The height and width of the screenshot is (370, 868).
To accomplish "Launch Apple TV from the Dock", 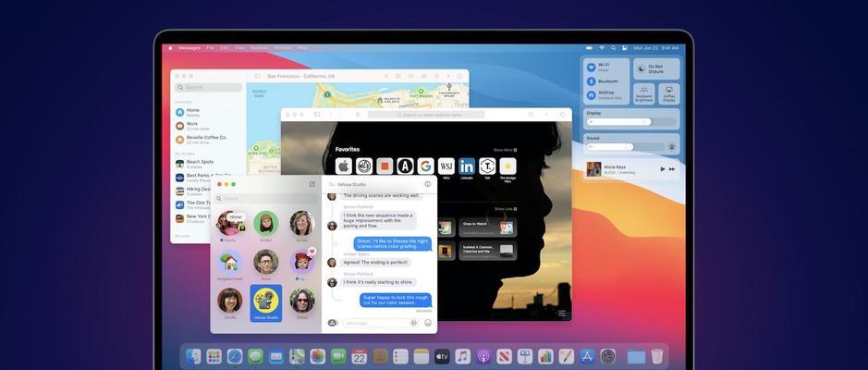I will pyautogui.click(x=442, y=356).
